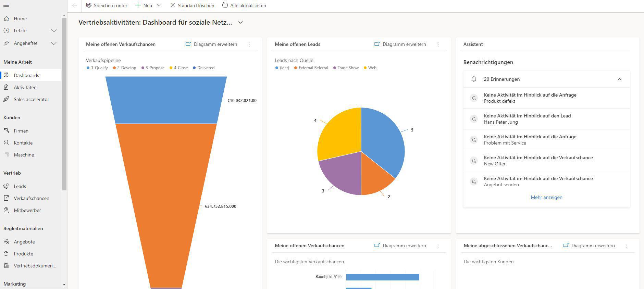Toggle the Web legend series

[370, 68]
